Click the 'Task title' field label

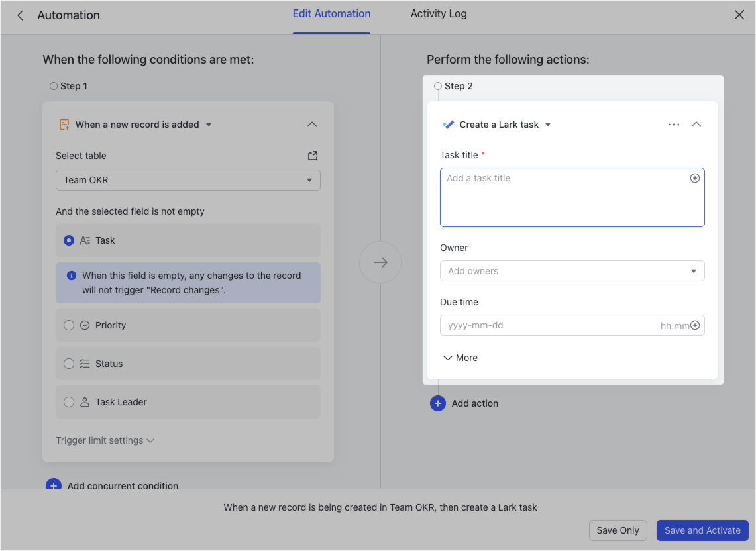[459, 155]
